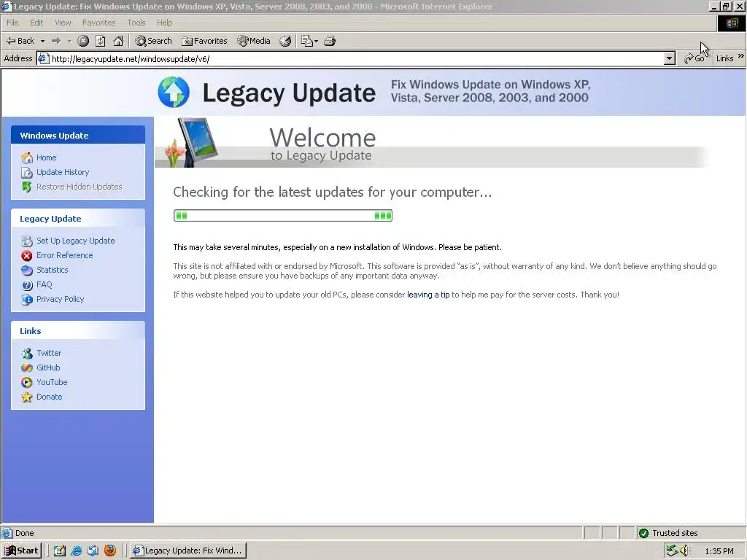Click the YouTube icon in Links
This screenshot has width=747, height=560.
click(x=27, y=382)
